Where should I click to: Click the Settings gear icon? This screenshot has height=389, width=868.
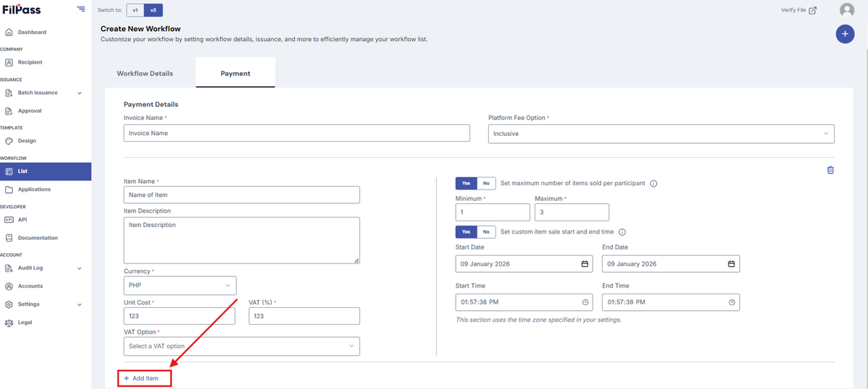pyautogui.click(x=9, y=304)
